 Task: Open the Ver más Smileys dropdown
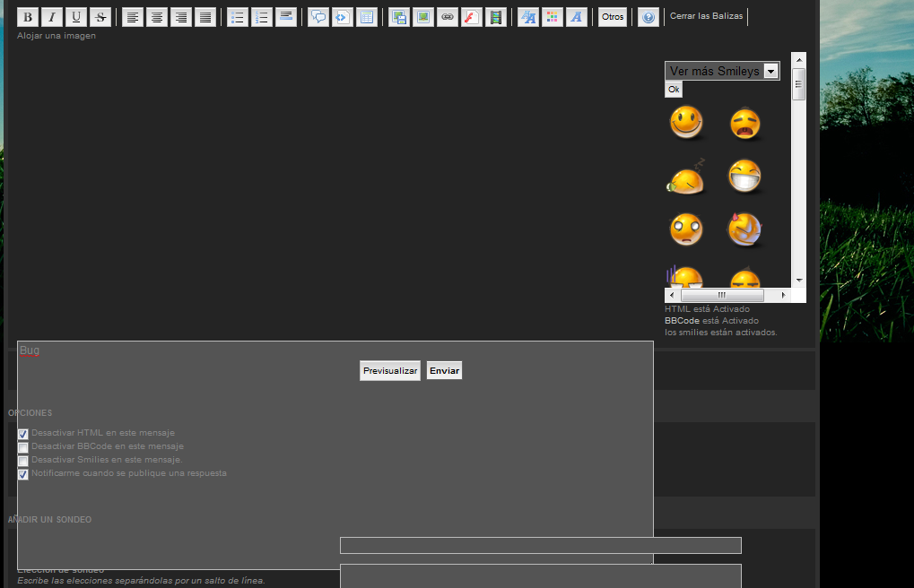click(722, 71)
